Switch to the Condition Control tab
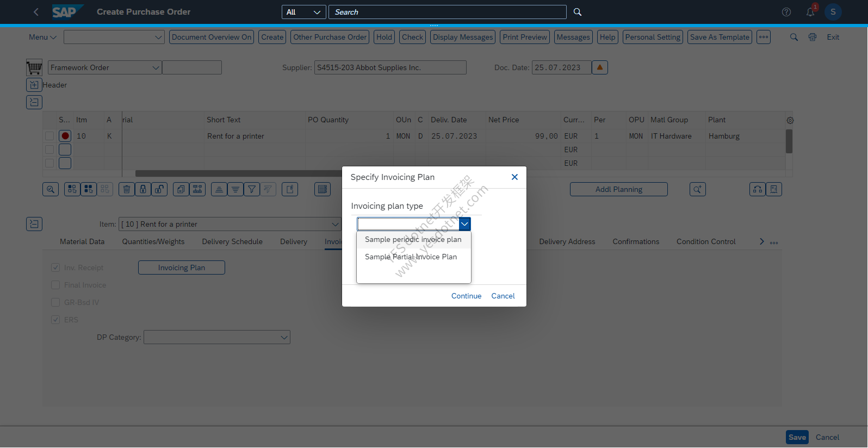Screen dimensions: 868x448 (x=706, y=241)
